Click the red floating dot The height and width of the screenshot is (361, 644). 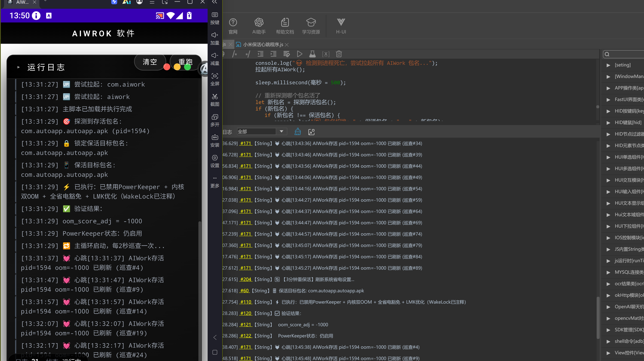167,67
